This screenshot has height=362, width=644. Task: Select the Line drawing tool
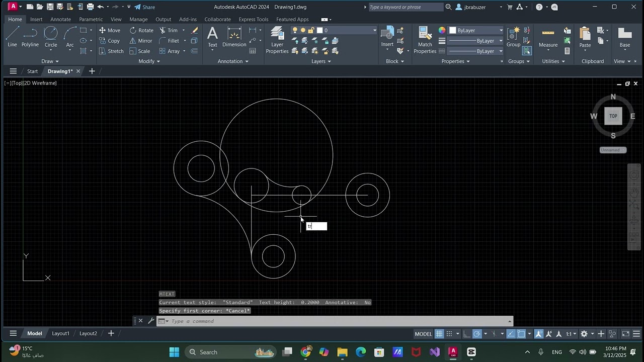tap(13, 37)
